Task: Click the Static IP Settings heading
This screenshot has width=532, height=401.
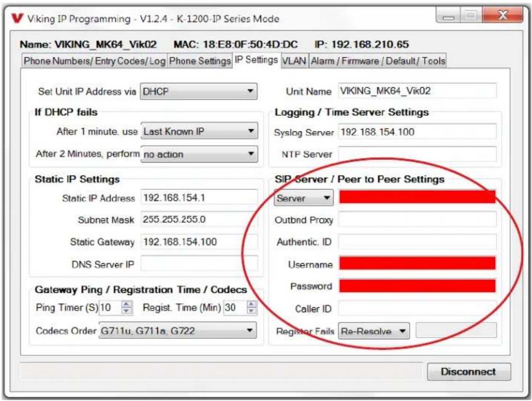Action: click(x=77, y=179)
